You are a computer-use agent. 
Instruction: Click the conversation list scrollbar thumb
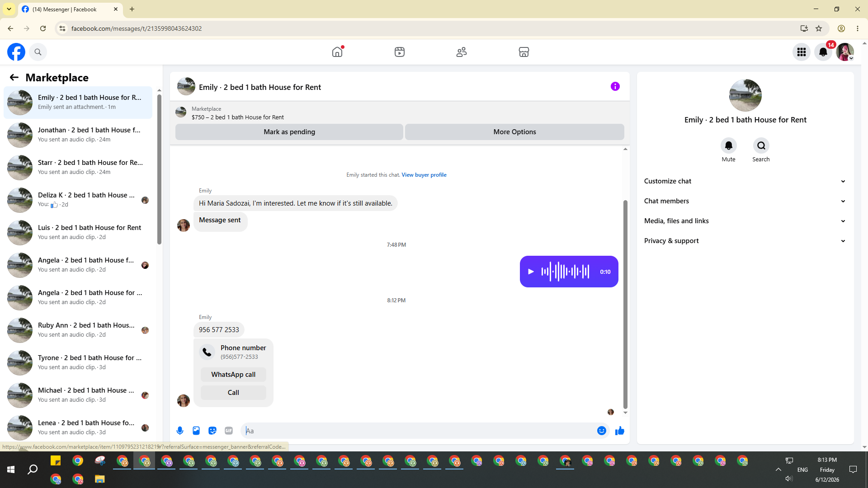[159, 169]
